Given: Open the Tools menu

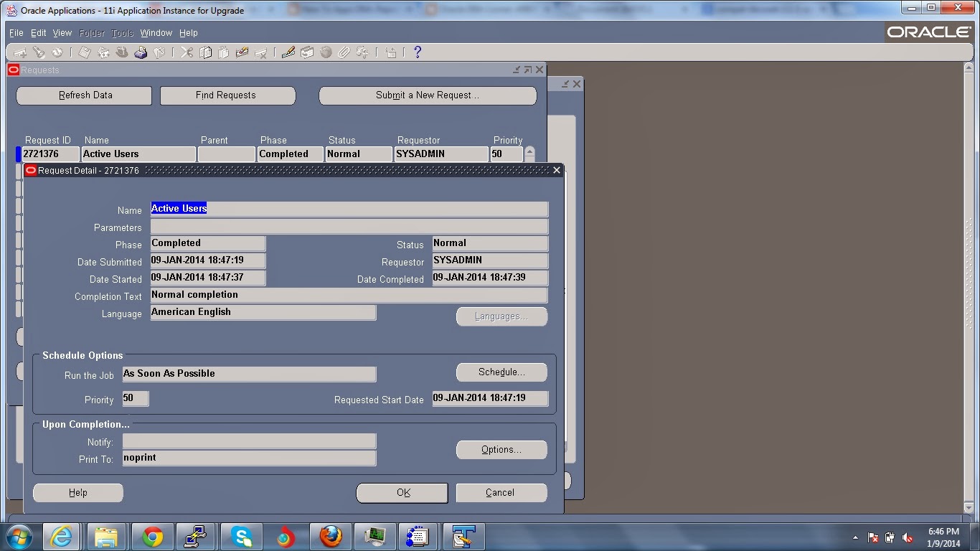Looking at the screenshot, I should (x=122, y=32).
